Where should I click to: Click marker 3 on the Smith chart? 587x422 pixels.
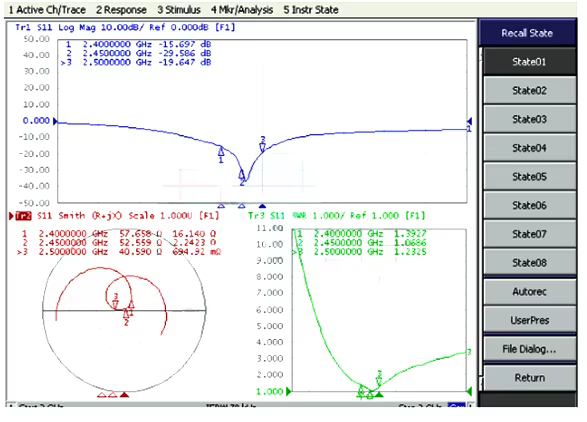115,304
